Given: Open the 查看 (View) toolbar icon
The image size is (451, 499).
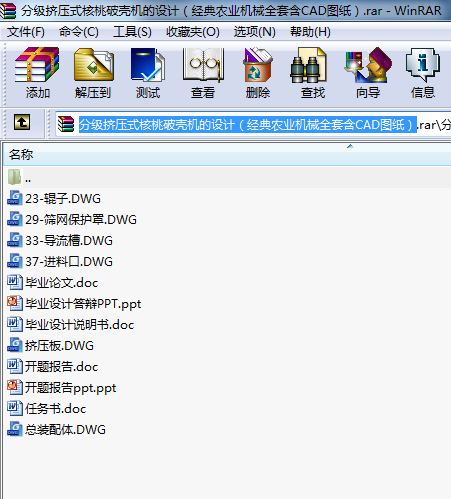Looking at the screenshot, I should coord(203,73).
